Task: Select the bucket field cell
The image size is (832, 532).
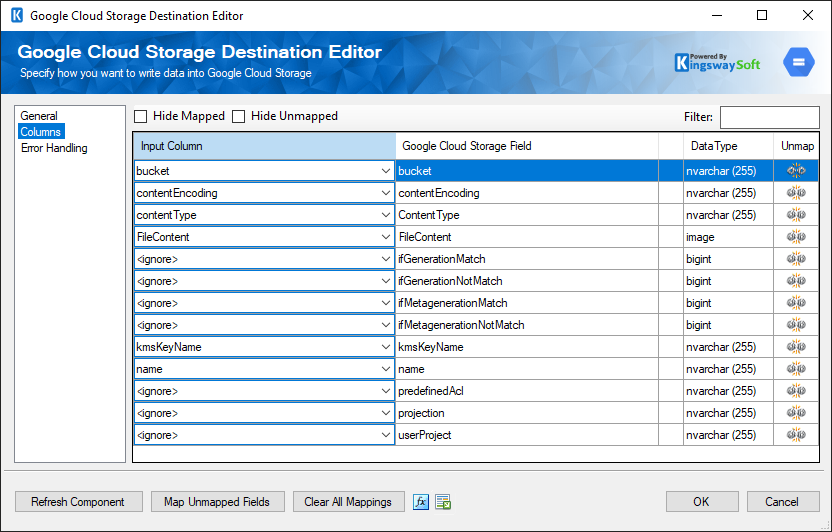Action: pyautogui.click(x=527, y=171)
